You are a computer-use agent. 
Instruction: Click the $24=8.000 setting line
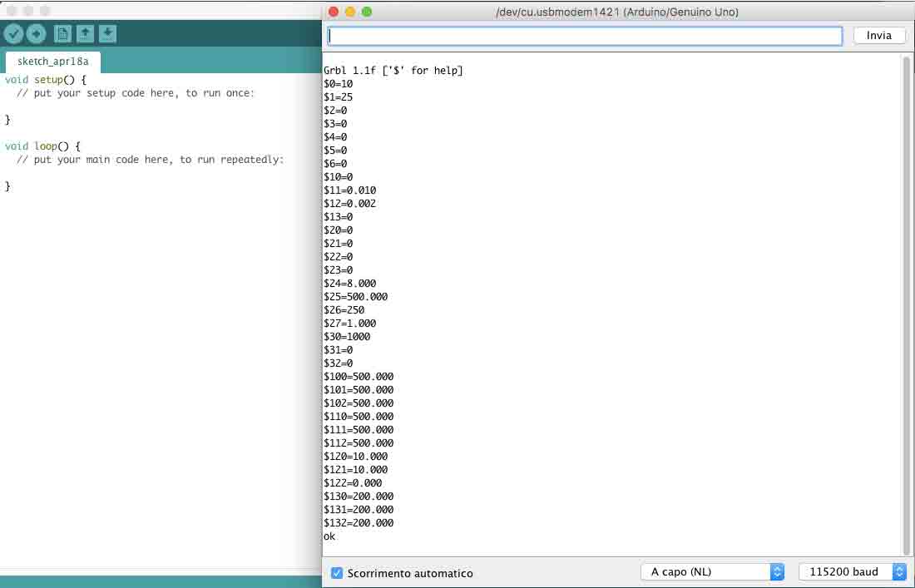[350, 284]
